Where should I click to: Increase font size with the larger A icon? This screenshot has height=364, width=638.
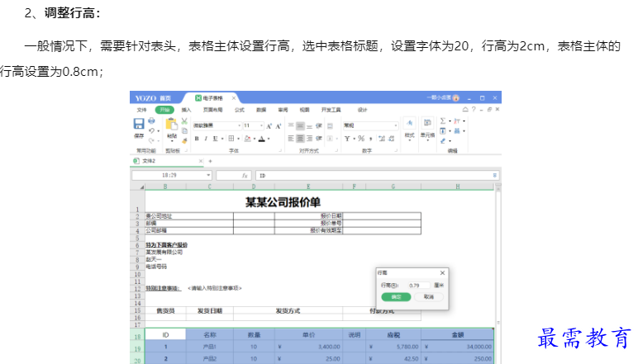point(269,126)
